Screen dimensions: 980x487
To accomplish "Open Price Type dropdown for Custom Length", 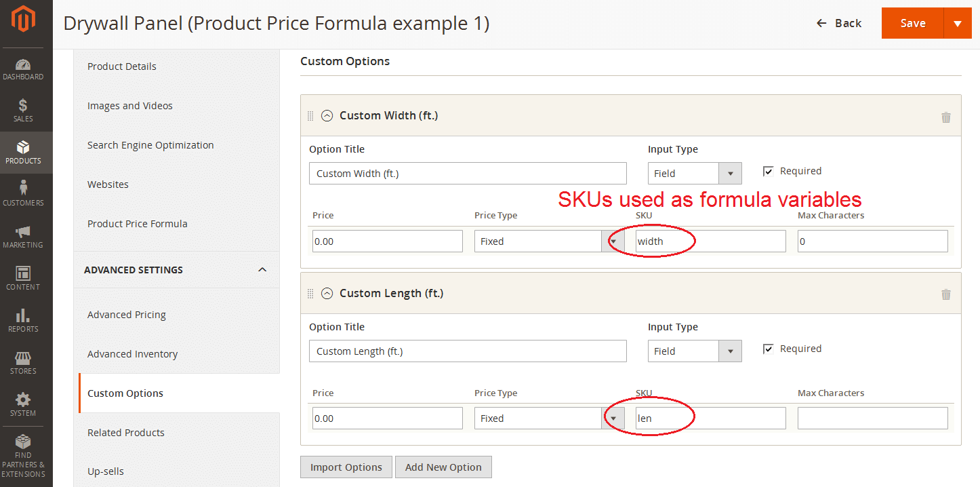I will (549, 418).
